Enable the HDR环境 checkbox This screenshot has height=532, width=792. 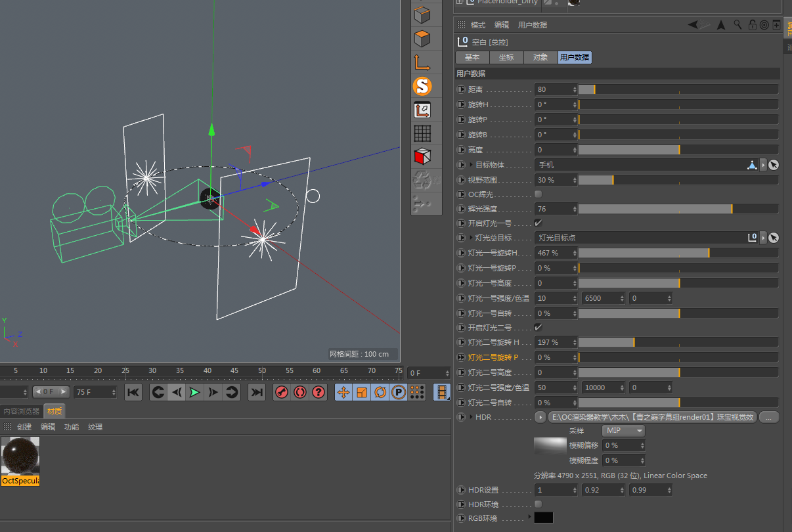pos(537,504)
